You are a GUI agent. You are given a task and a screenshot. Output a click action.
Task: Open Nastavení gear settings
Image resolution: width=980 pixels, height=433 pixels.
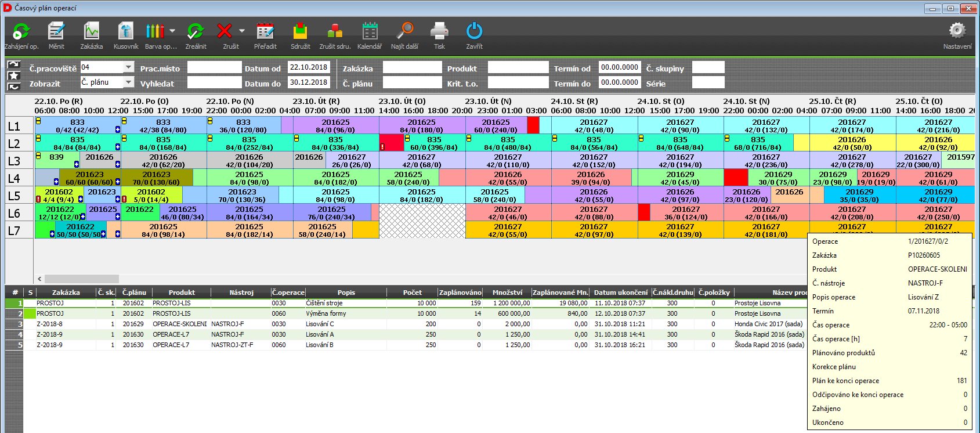[957, 30]
